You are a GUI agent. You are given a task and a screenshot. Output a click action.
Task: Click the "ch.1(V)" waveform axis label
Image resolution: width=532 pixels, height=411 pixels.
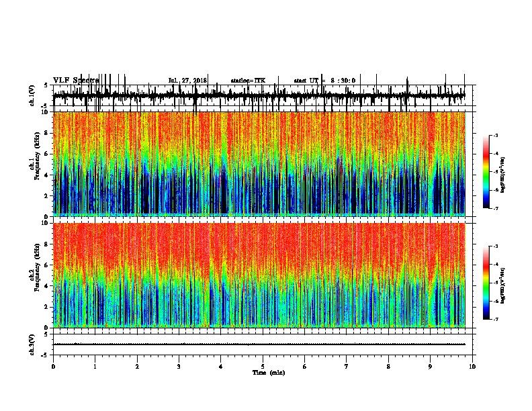click(x=32, y=95)
